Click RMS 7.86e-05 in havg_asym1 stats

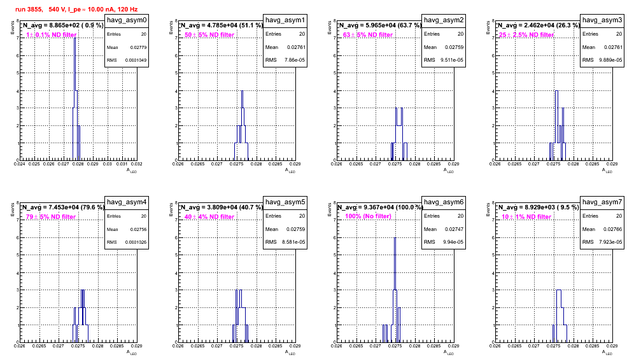pos(285,60)
